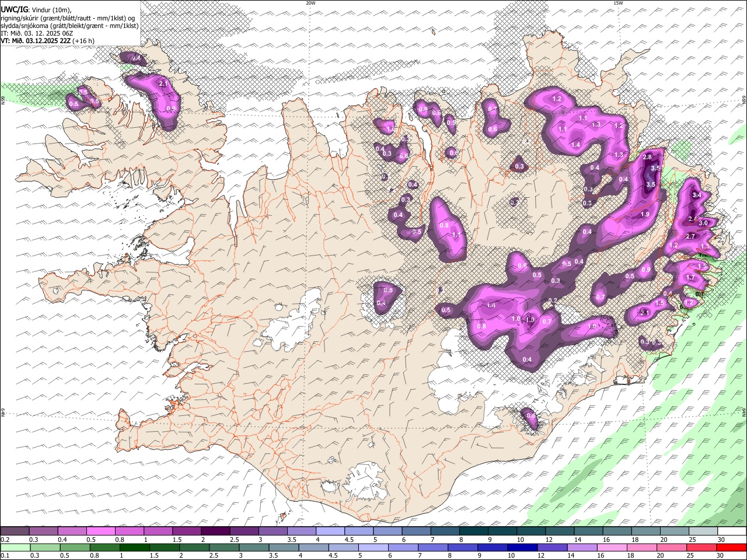Click the 2.7 snowfall value on east coast

pos(690,236)
